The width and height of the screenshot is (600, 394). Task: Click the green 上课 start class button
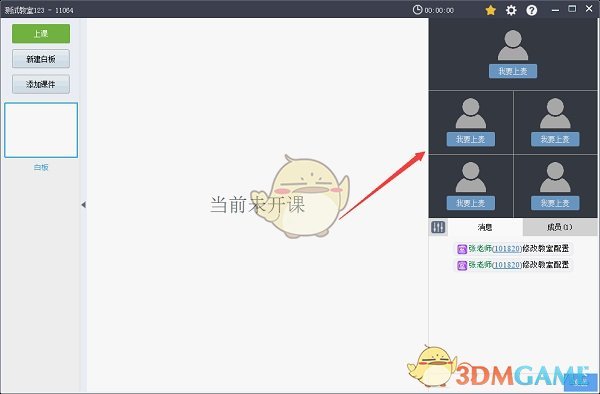pyautogui.click(x=41, y=34)
